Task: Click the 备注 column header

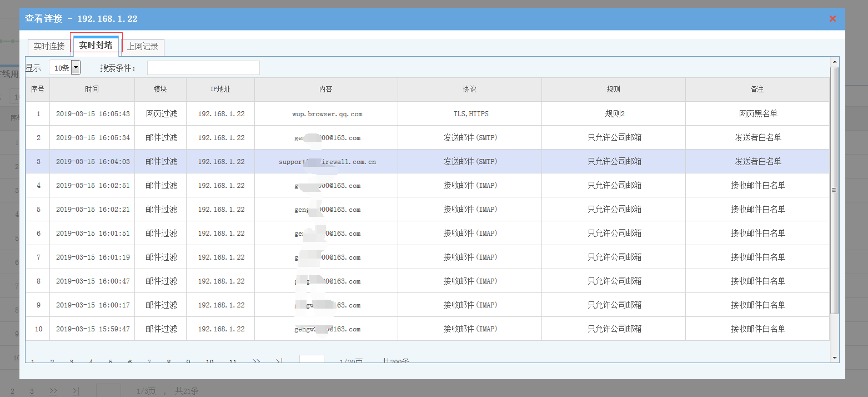Action: pyautogui.click(x=757, y=90)
